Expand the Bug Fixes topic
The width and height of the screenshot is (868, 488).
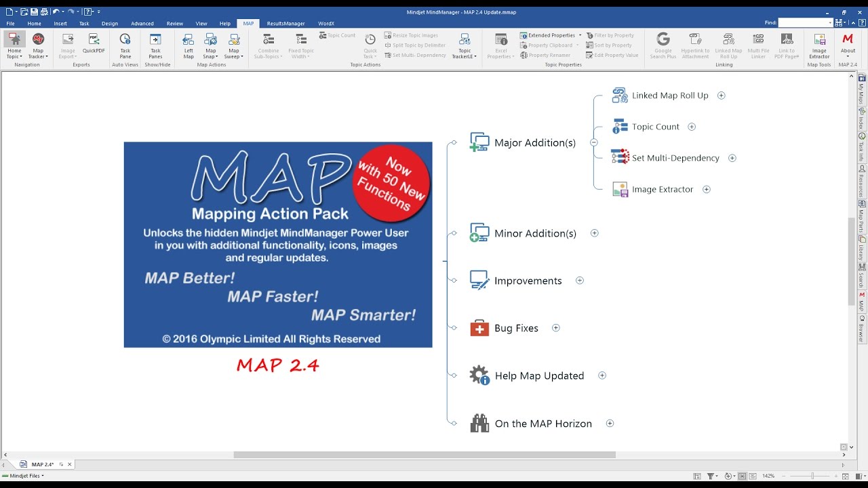point(556,328)
